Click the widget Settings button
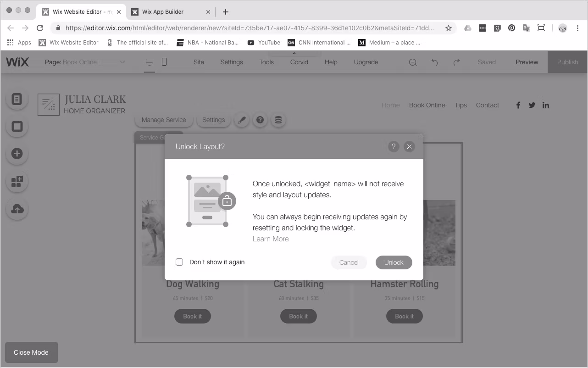This screenshot has height=368, width=588. pos(214,120)
